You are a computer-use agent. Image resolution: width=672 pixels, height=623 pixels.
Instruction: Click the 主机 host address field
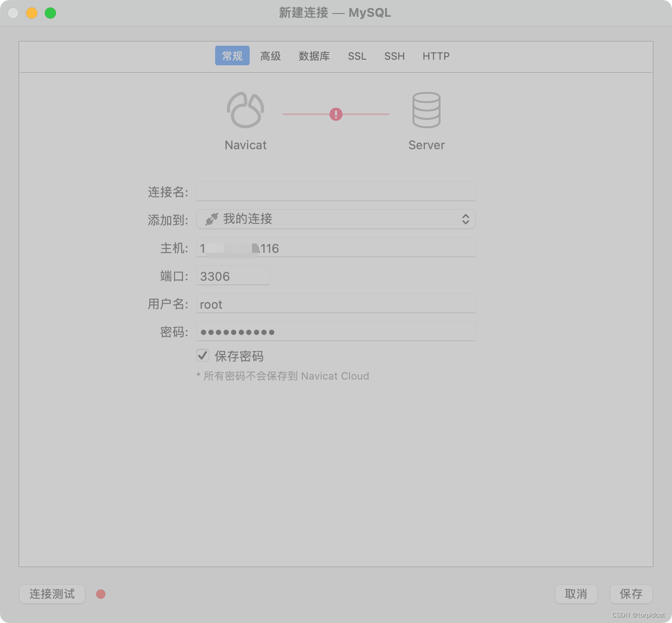pos(336,247)
